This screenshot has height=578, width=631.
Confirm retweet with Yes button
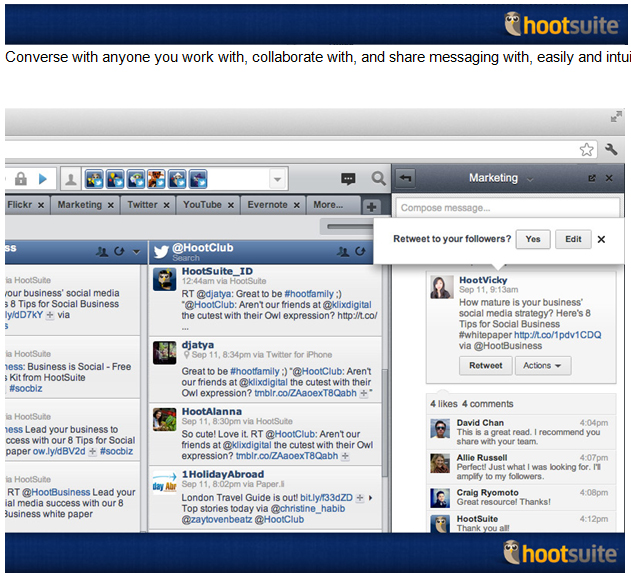(x=533, y=239)
